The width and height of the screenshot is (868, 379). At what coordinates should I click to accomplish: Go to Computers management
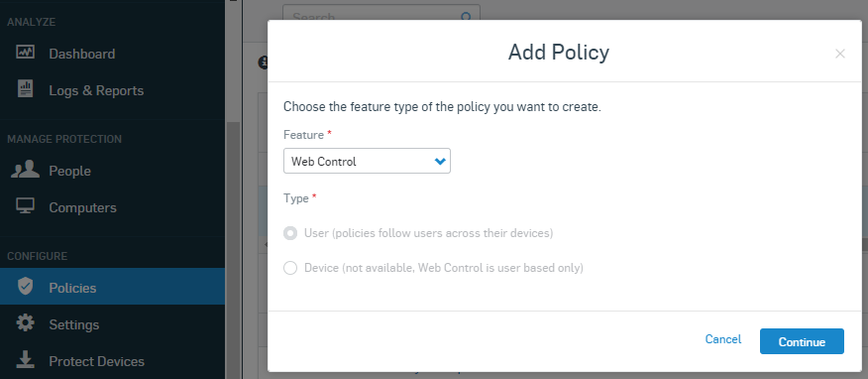pyautogui.click(x=82, y=207)
